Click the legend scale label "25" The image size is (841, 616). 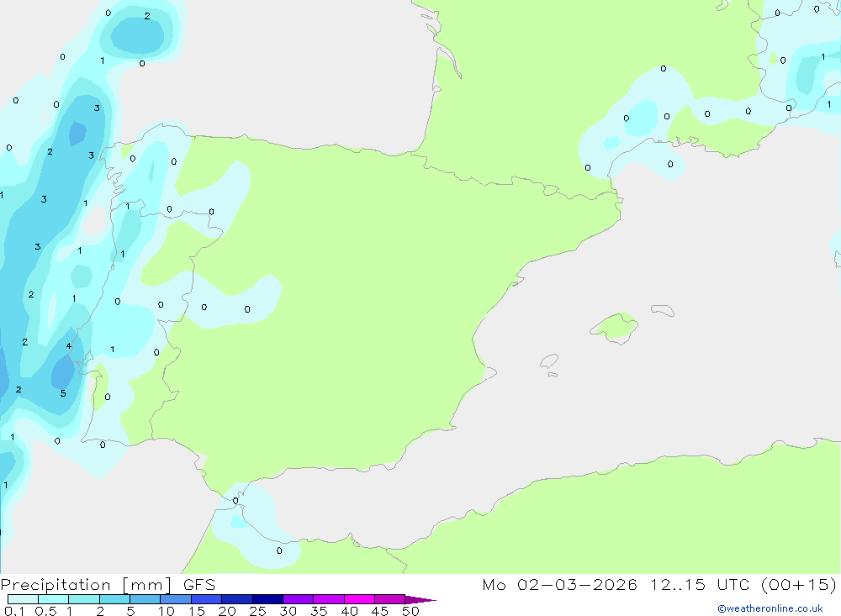pyautogui.click(x=257, y=611)
